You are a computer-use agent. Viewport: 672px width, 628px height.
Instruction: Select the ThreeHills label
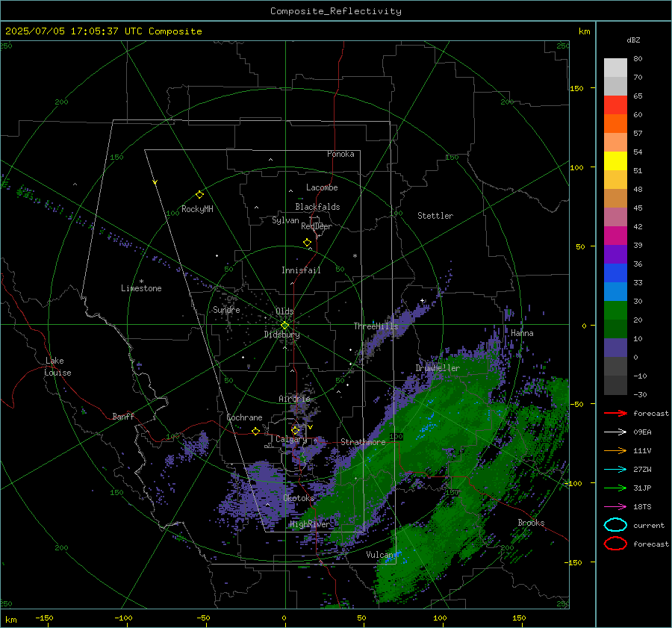[x=376, y=326]
